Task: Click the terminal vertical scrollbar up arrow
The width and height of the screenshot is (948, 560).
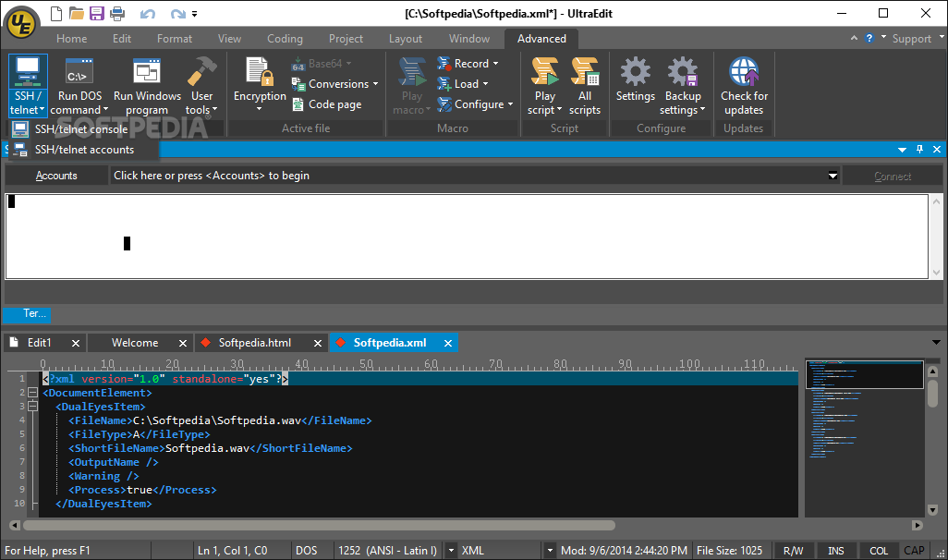Action: 937,201
